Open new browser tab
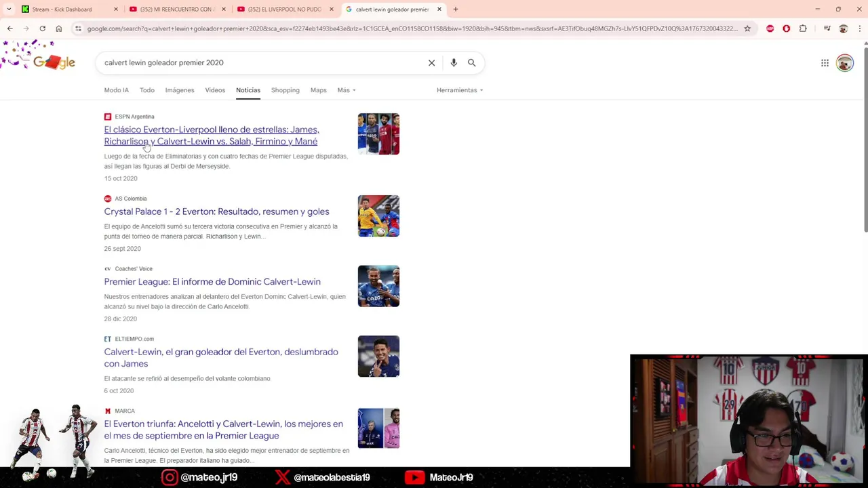The image size is (868, 488). [456, 9]
